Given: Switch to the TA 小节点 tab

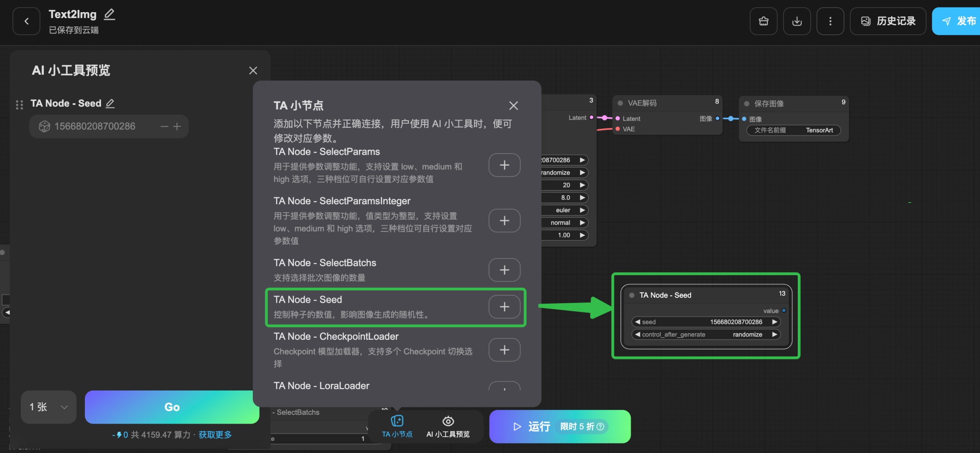Looking at the screenshot, I should [x=397, y=426].
